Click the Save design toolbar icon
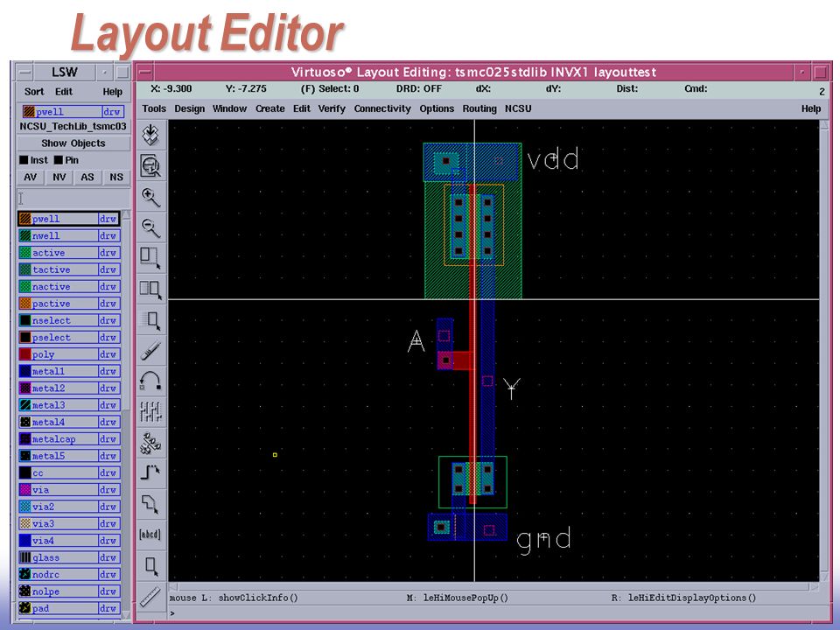This screenshot has width=840, height=630. click(x=151, y=135)
